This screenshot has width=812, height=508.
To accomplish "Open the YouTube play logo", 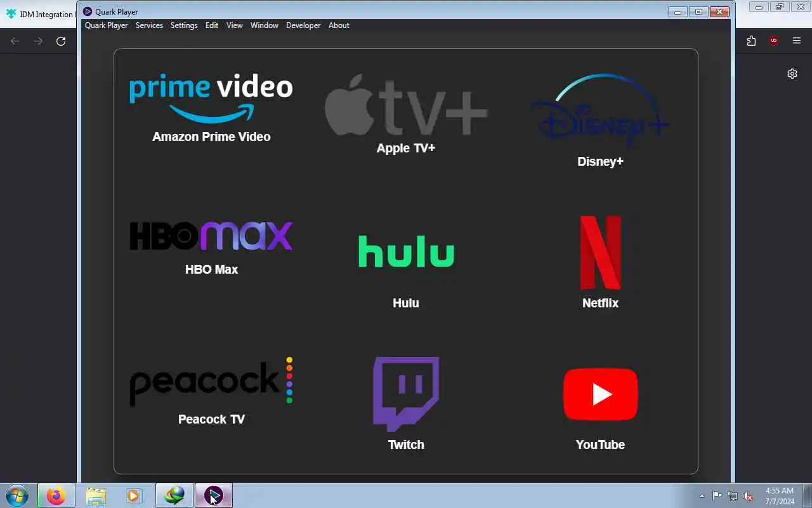I will pyautogui.click(x=600, y=394).
